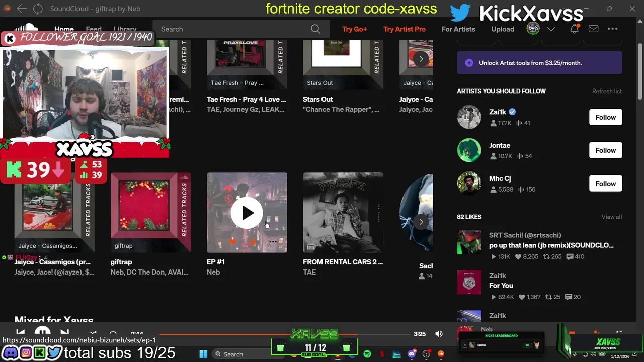Open the Upload page
The height and width of the screenshot is (362, 644).
(503, 29)
